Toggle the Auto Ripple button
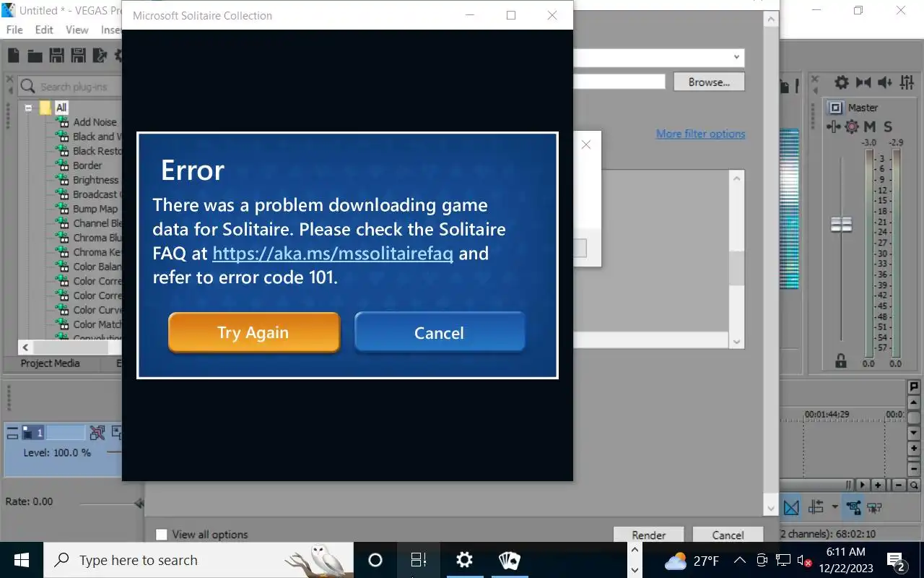The image size is (924, 578). (816, 507)
